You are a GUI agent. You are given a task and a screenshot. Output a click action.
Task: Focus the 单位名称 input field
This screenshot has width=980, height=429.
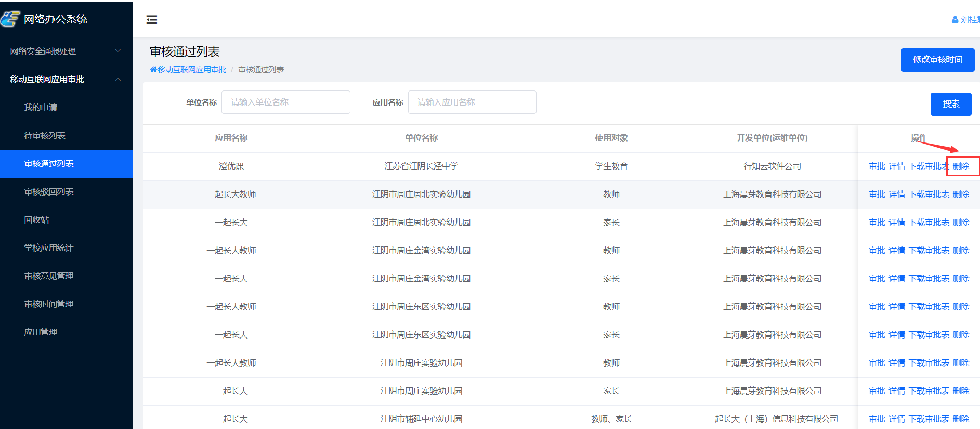[x=285, y=102]
